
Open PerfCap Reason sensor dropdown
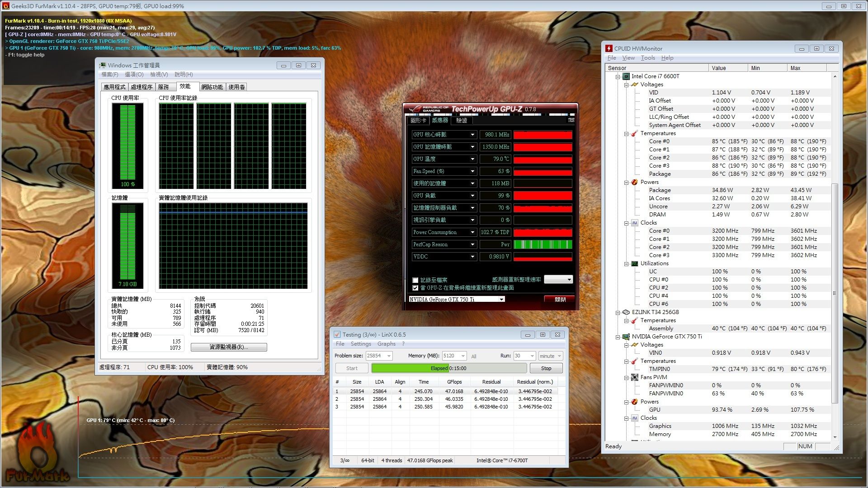pyautogui.click(x=472, y=244)
